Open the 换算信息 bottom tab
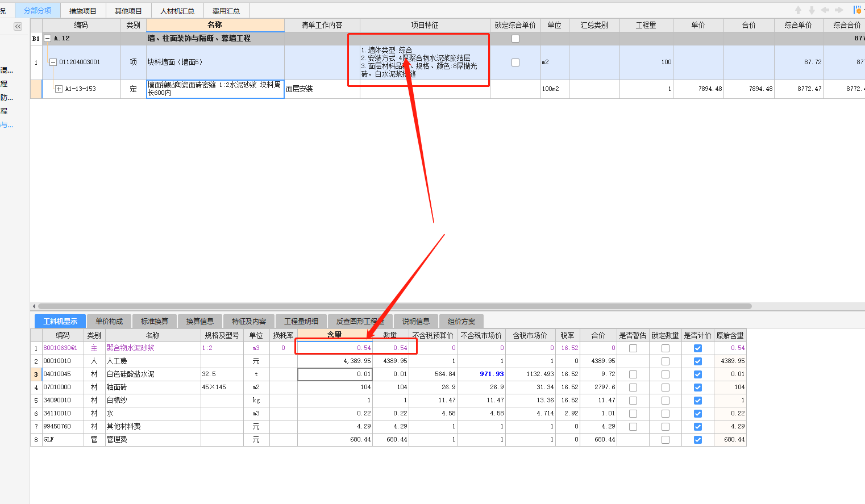The image size is (865, 504). click(200, 322)
